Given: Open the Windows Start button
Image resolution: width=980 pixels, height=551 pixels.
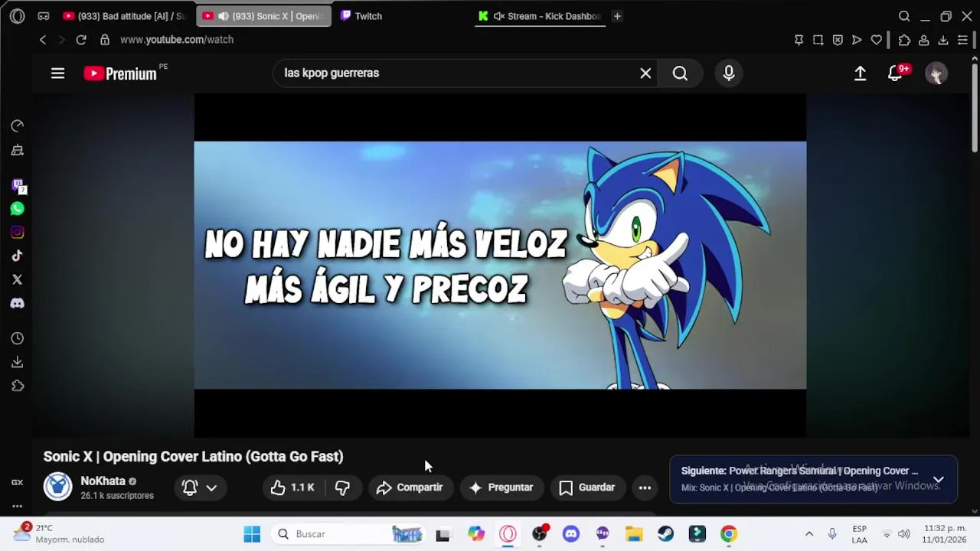Looking at the screenshot, I should [x=252, y=534].
